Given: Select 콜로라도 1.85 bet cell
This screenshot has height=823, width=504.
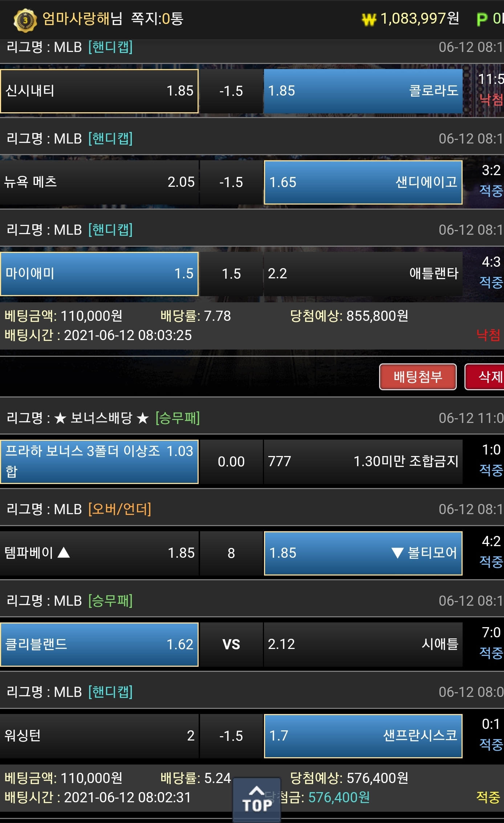Looking at the screenshot, I should 363,91.
